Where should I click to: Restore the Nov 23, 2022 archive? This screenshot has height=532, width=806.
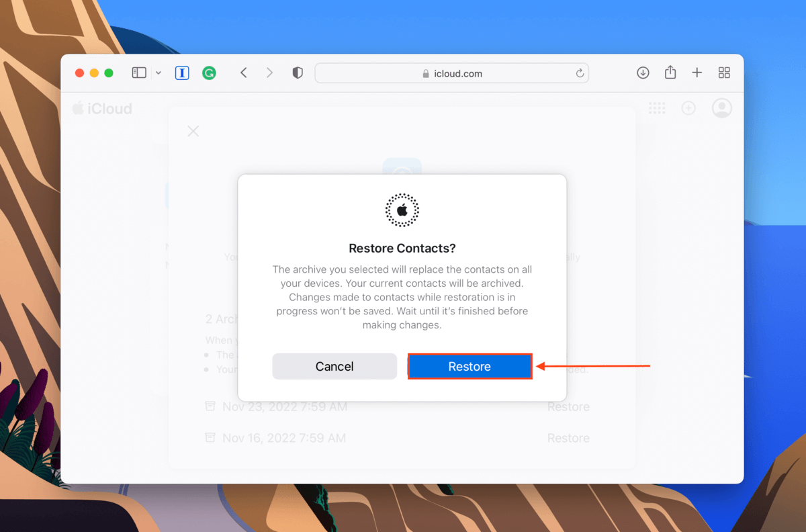click(568, 407)
